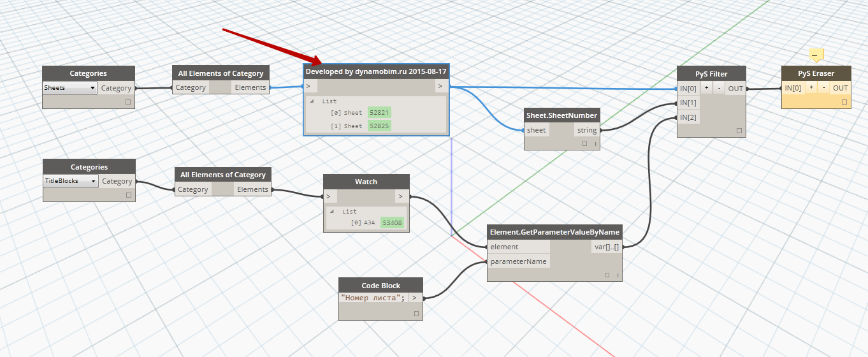Select the upper All Elements of Category header
This screenshot has height=357, width=868.
[221, 73]
